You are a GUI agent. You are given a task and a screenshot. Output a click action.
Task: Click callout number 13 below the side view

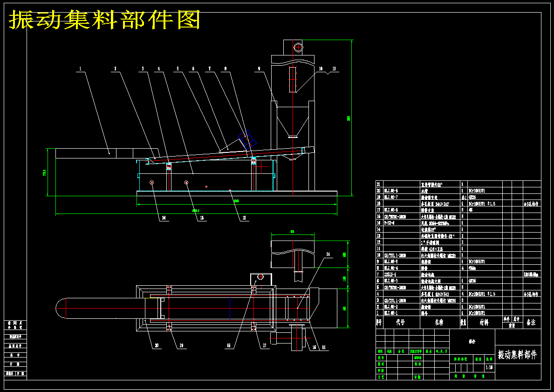202,218
